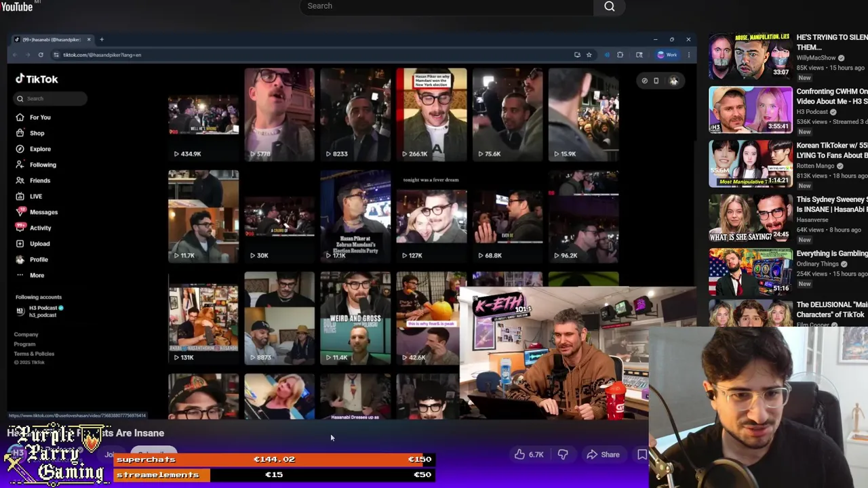Open the TikTok video with 17.1K views

point(355,216)
